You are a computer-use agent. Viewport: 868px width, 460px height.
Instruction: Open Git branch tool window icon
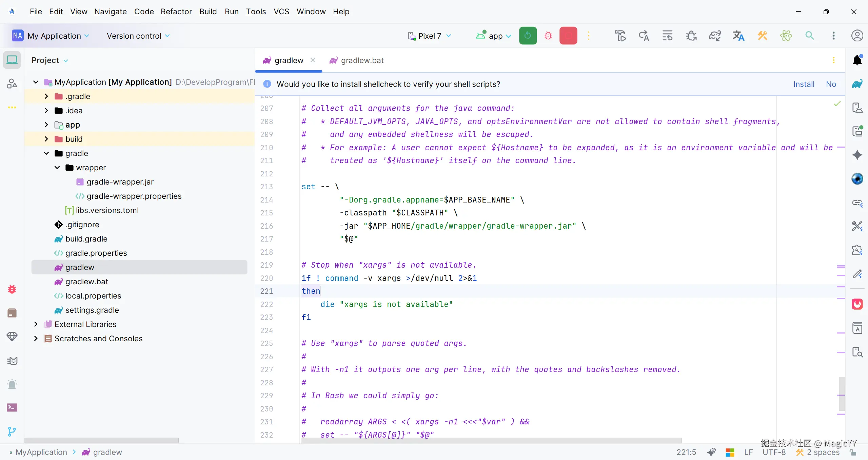click(x=12, y=431)
